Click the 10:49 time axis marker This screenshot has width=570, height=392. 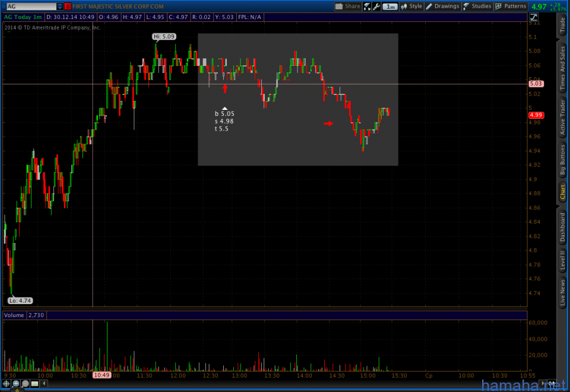[x=102, y=375]
